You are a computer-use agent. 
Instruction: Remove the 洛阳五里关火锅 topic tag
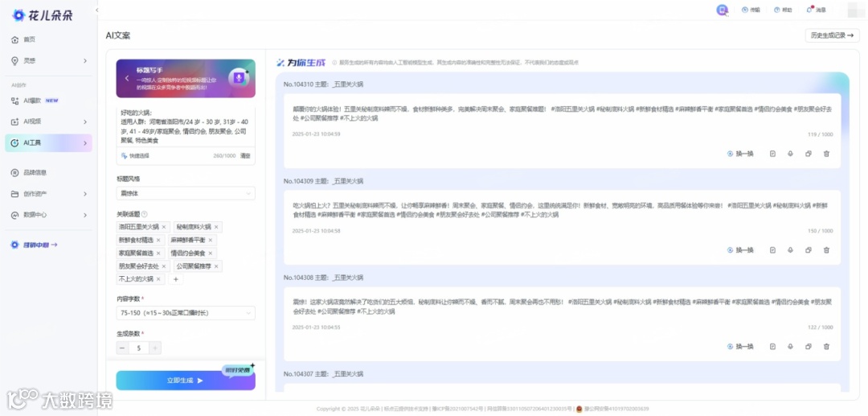click(164, 227)
